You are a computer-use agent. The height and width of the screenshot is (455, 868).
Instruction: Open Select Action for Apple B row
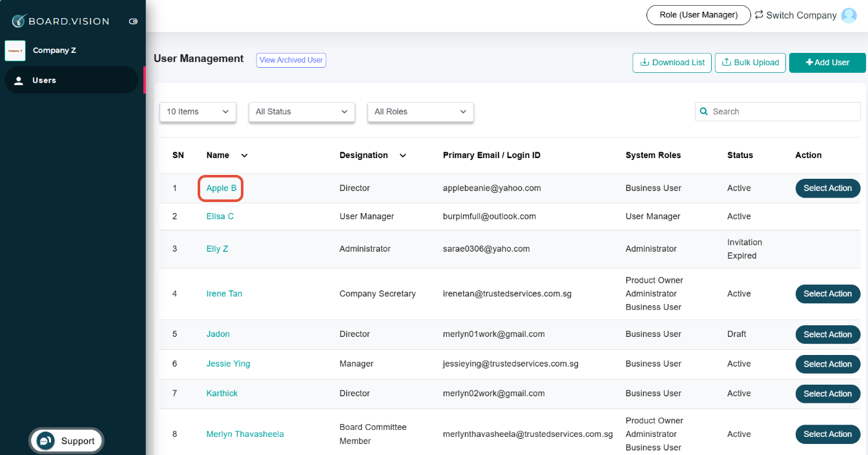[827, 188]
